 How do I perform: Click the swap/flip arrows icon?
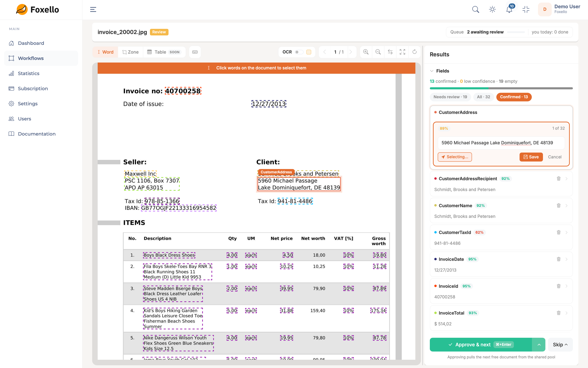pos(390,52)
